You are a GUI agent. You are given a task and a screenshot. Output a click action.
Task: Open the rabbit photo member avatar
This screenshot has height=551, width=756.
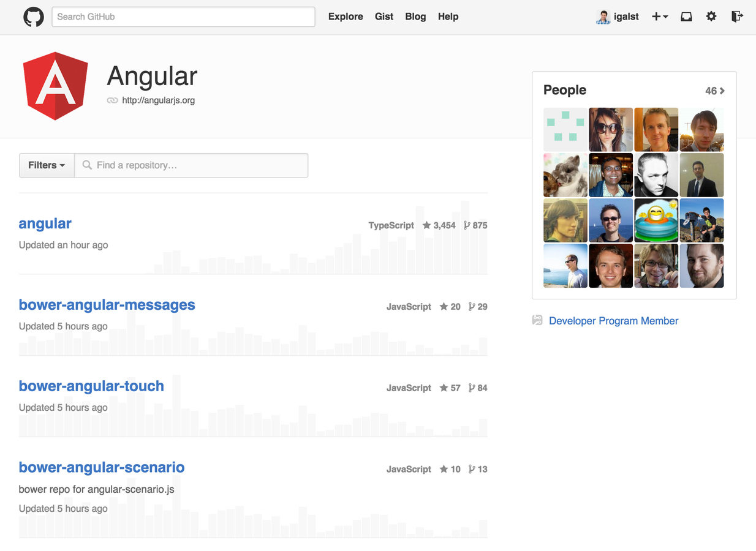point(565,175)
